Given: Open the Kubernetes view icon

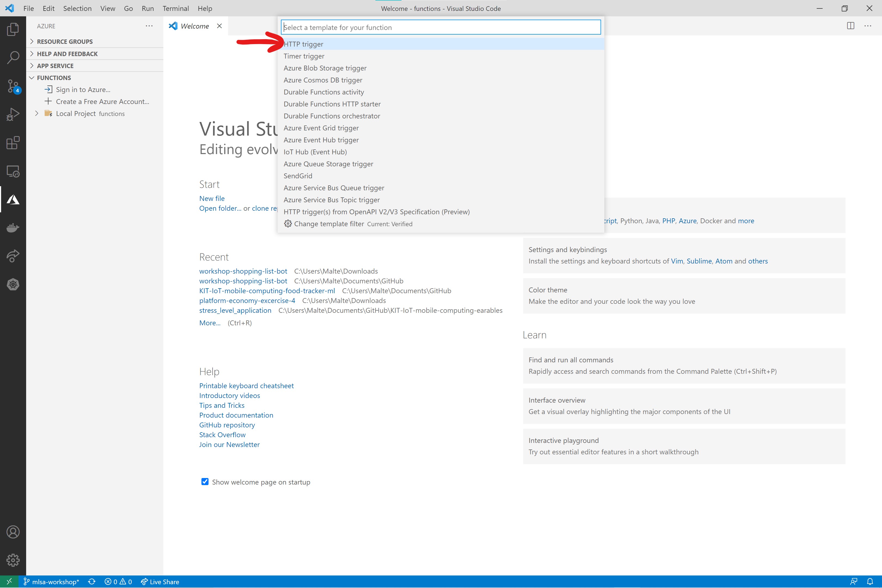Looking at the screenshot, I should (13, 284).
